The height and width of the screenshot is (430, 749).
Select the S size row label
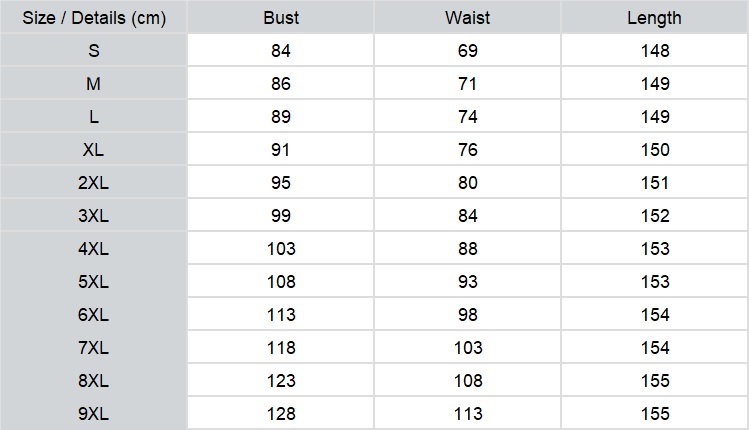(94, 51)
